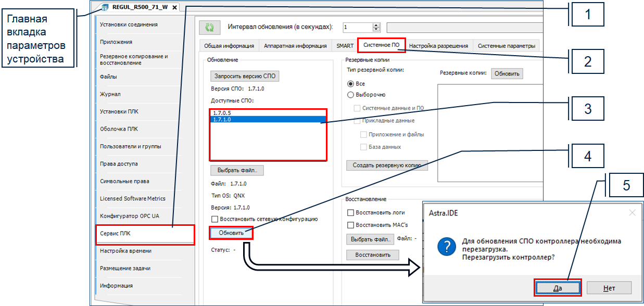Click the 'Обновить' firmware update button

231,233
